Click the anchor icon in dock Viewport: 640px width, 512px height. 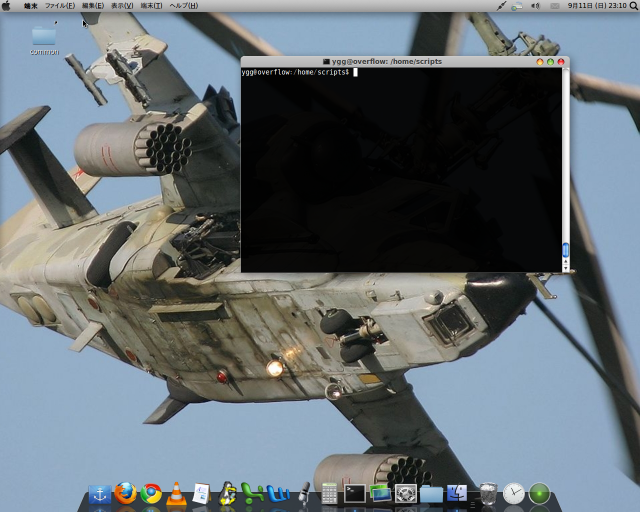pos(99,493)
